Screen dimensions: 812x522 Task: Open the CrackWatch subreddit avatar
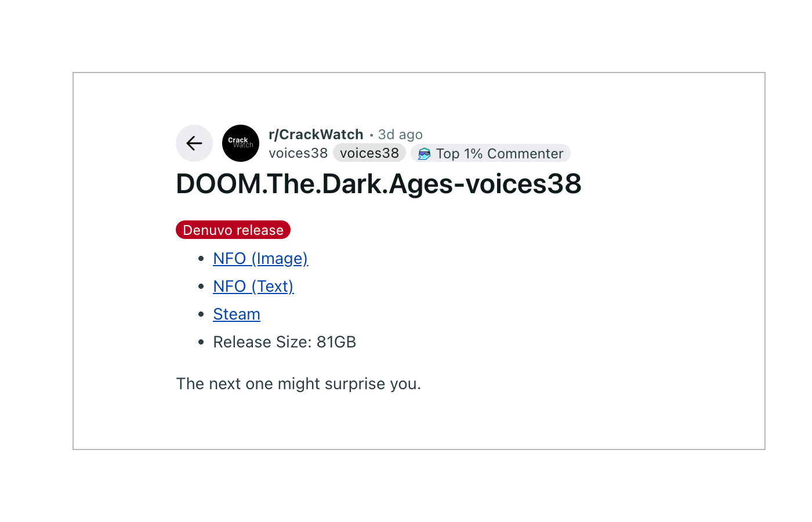coord(241,143)
